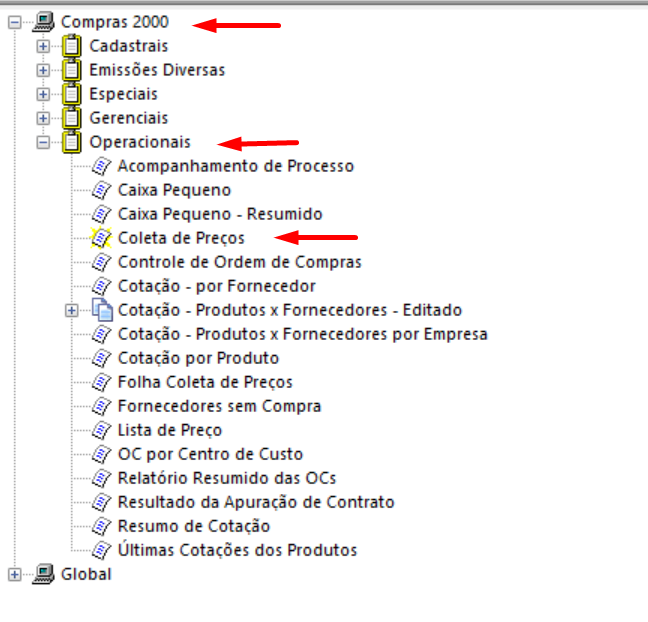Expand the Especiais folder
Image resolution: width=648 pixels, height=622 pixels.
tap(43, 94)
